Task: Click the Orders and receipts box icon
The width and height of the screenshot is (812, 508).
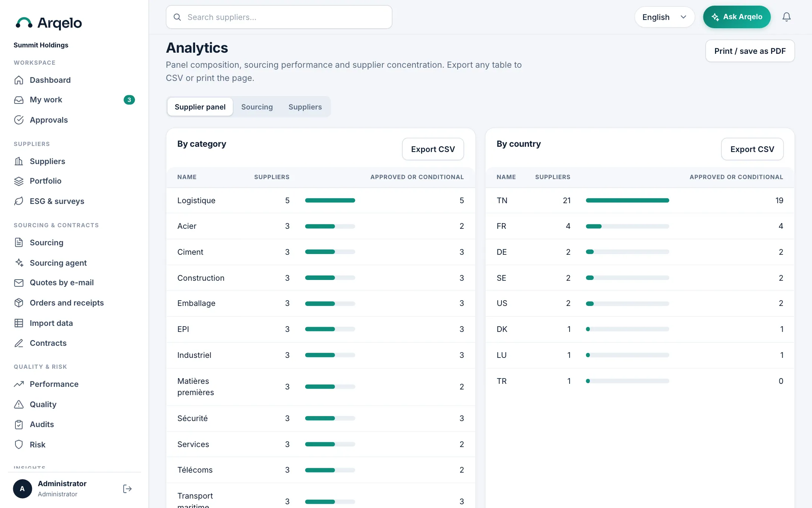Action: pos(19,303)
